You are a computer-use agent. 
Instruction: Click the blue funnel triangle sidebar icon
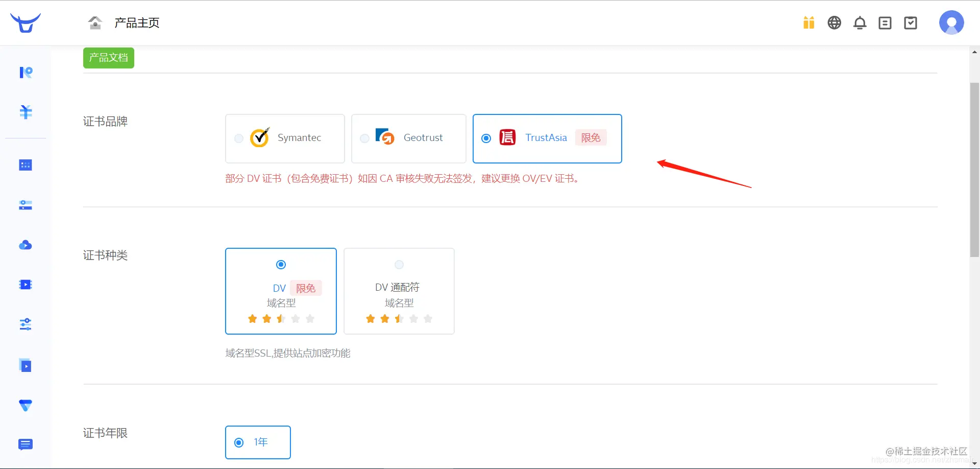pyautogui.click(x=26, y=406)
